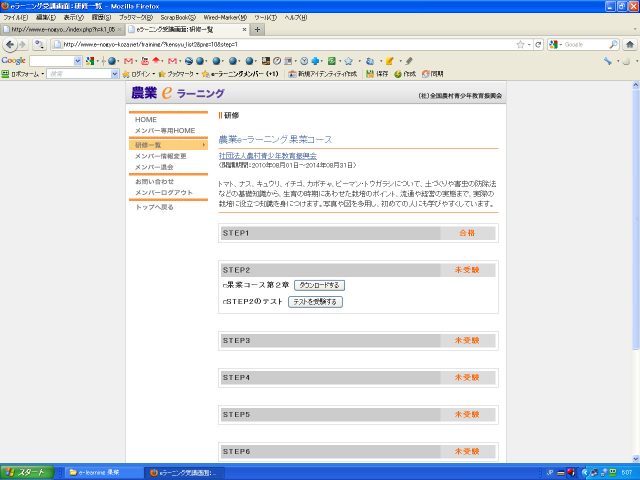Screen dimensions: 640x480
Task: Click the browser Back arrow button
Action: [9, 45]
